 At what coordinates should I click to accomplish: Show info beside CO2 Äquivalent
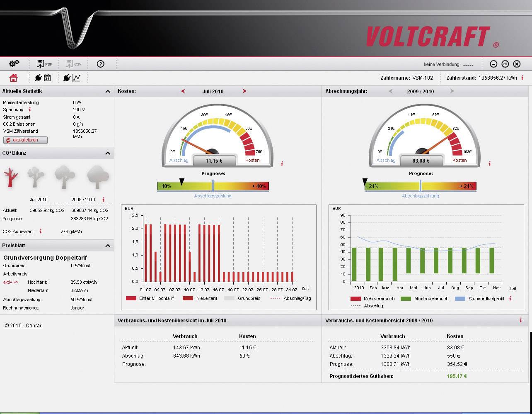point(41,231)
